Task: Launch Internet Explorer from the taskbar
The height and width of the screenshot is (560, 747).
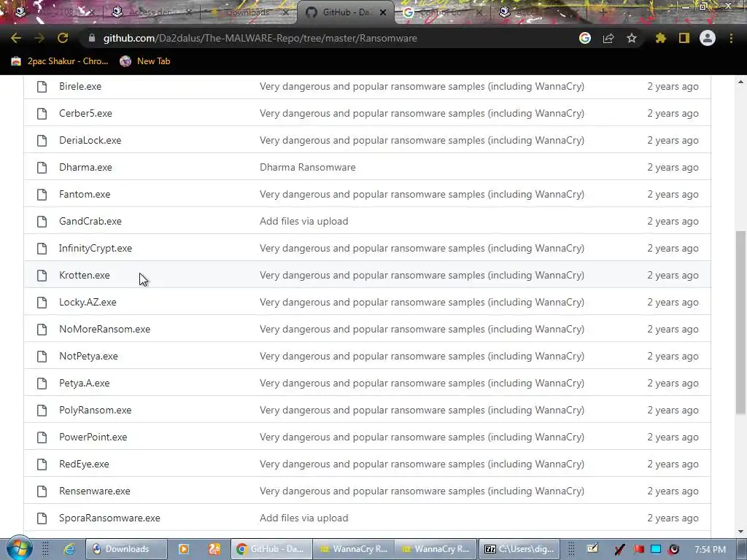Action: point(69,549)
